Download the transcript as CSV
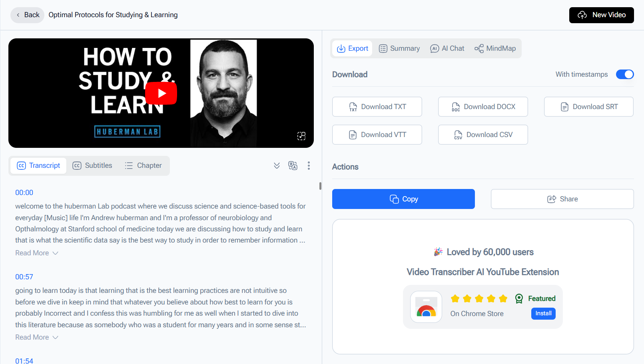This screenshot has height=364, width=644. 483,135
